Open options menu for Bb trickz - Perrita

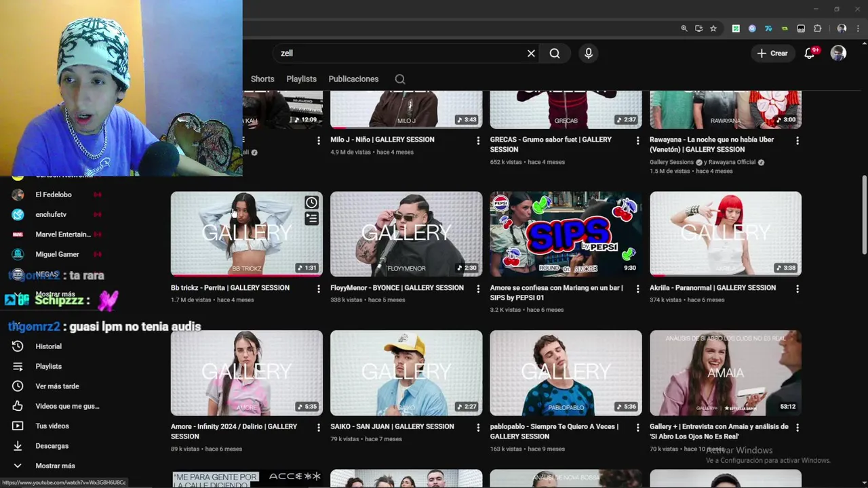point(318,289)
